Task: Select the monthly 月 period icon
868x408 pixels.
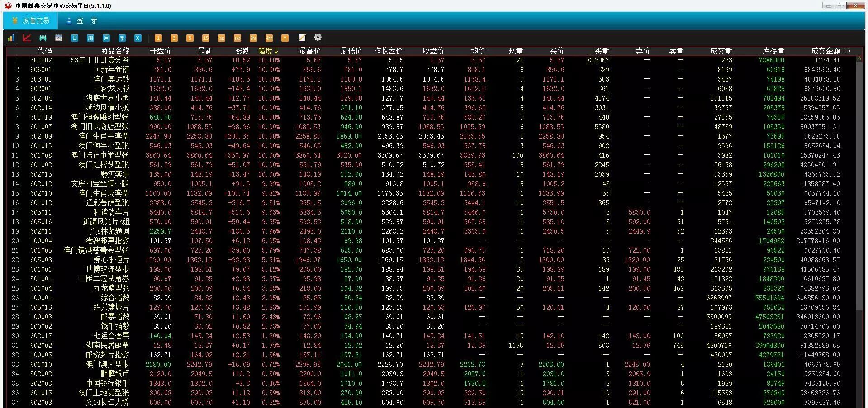Action: (x=106, y=38)
